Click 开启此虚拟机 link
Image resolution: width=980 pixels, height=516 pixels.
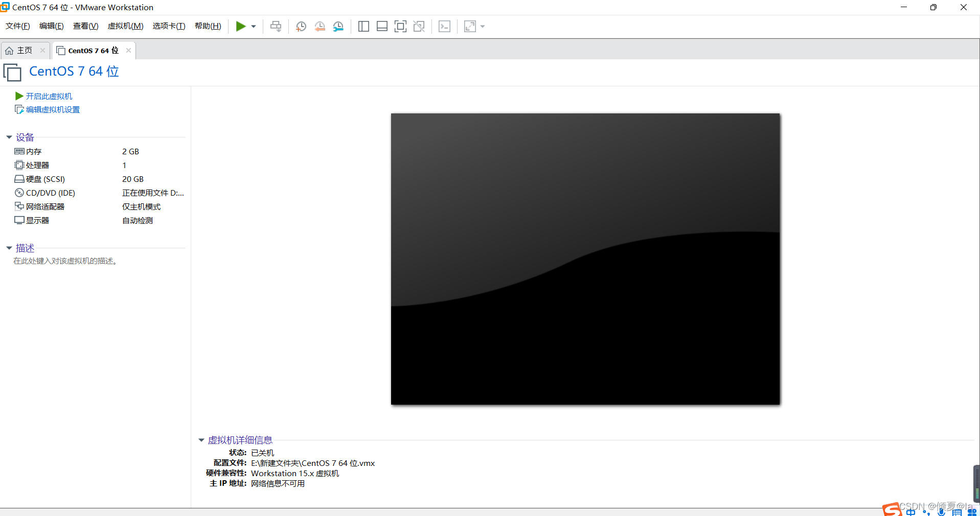coord(49,96)
